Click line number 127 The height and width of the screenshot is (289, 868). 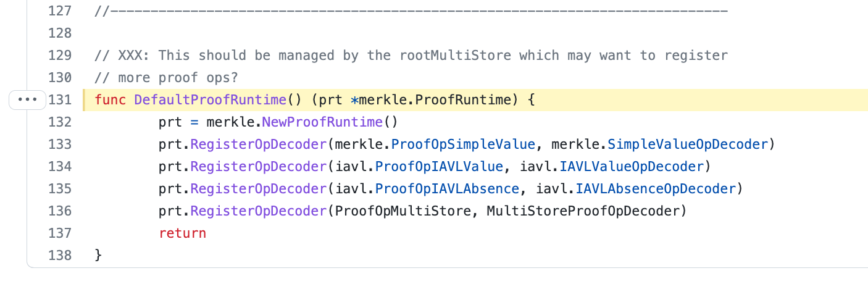pos(60,11)
